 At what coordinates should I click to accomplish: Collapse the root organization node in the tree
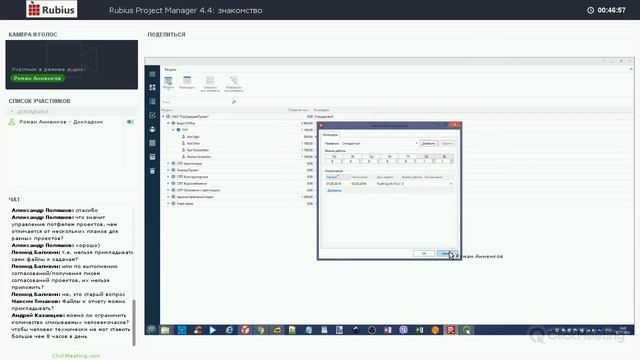163,116
